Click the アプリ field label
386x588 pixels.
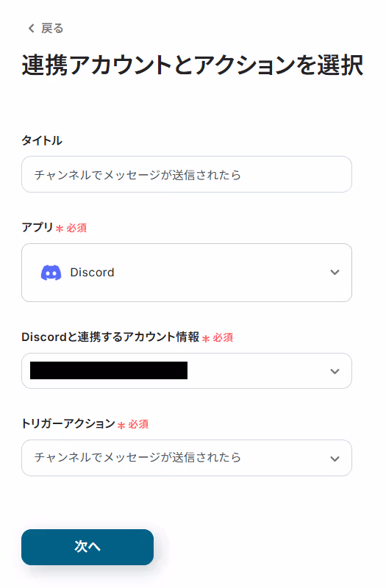(37, 227)
